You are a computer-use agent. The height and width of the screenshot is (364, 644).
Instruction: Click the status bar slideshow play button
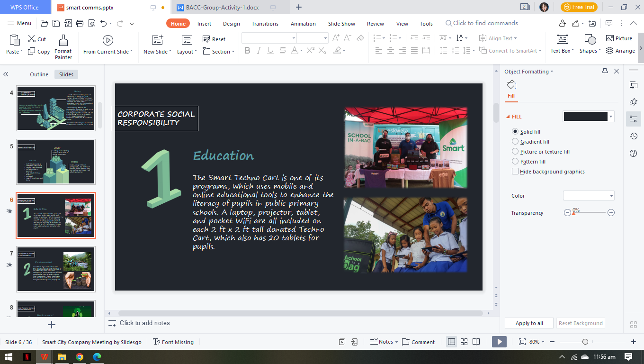coord(499,342)
